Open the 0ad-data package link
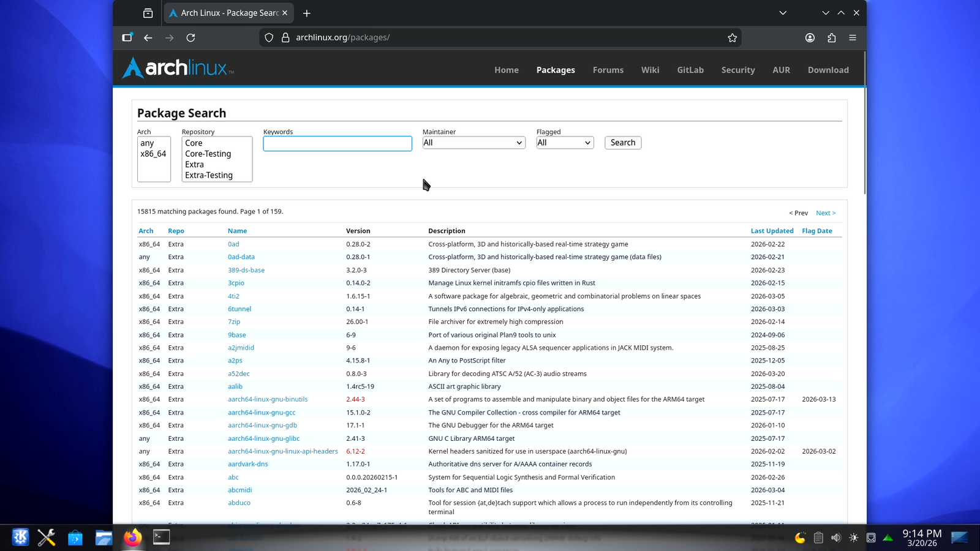 pos(241,257)
